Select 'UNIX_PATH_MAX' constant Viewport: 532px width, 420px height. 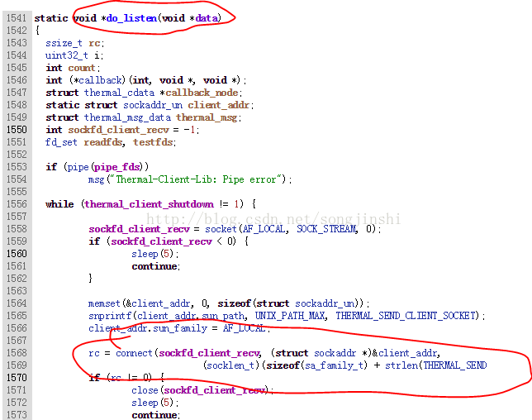tap(290, 316)
